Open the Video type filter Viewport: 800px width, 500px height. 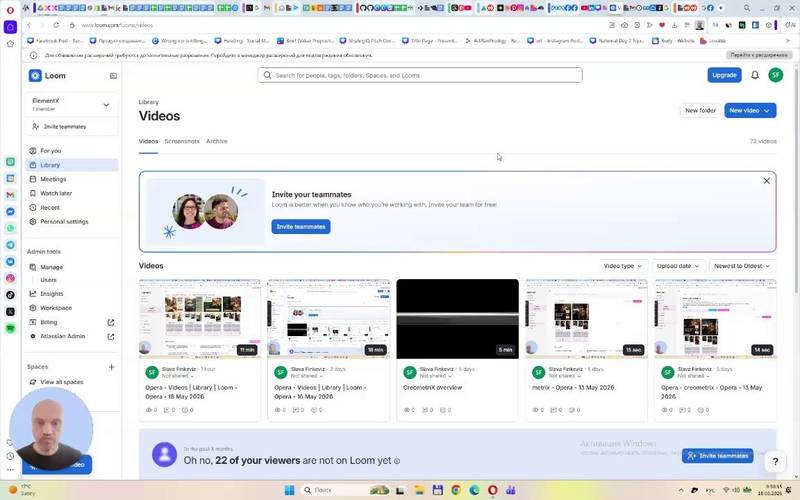click(x=622, y=266)
